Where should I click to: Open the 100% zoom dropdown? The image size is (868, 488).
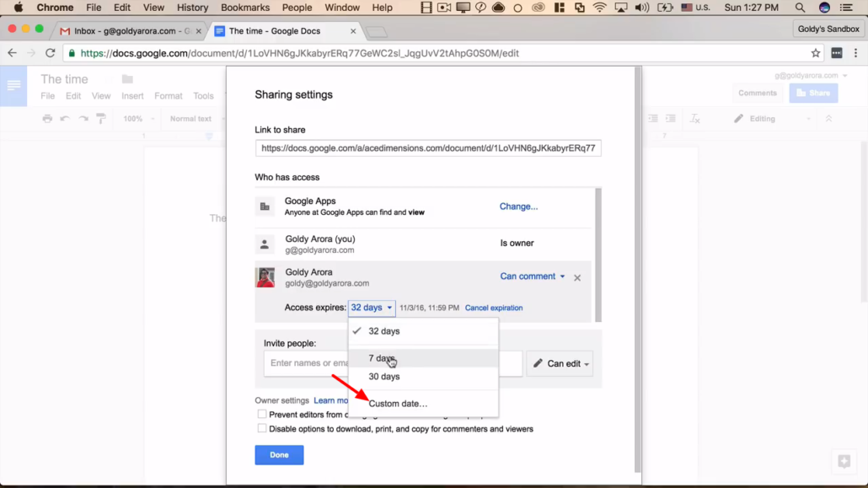[138, 119]
